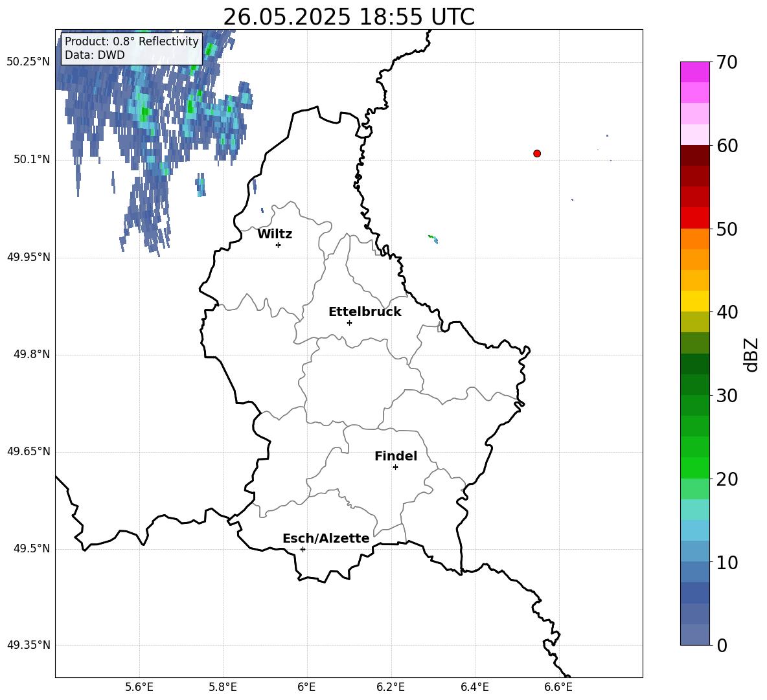Click the Wiltz label text

275,234
